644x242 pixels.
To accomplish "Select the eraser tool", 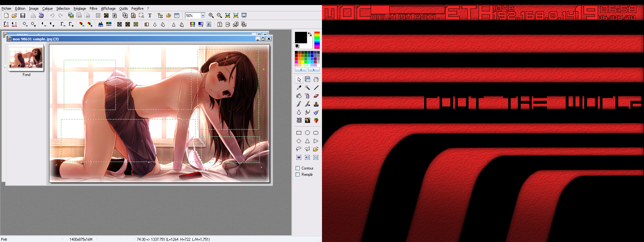I will [316, 96].
